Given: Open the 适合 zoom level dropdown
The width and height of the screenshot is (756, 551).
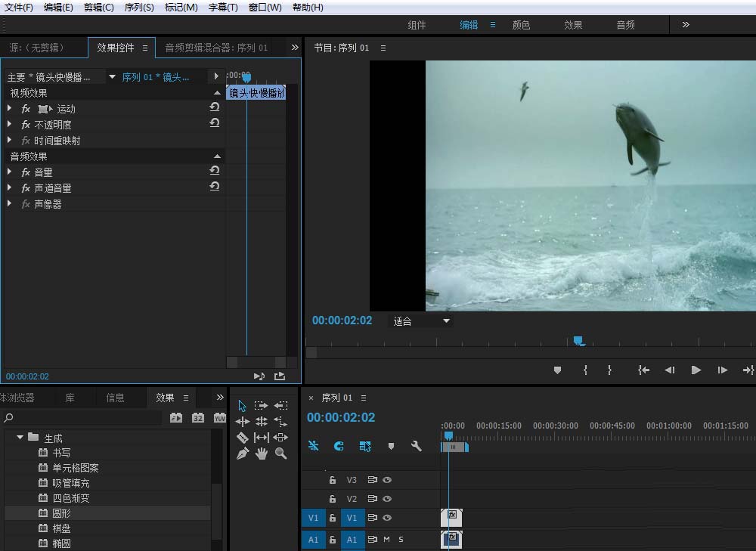Looking at the screenshot, I should (421, 321).
